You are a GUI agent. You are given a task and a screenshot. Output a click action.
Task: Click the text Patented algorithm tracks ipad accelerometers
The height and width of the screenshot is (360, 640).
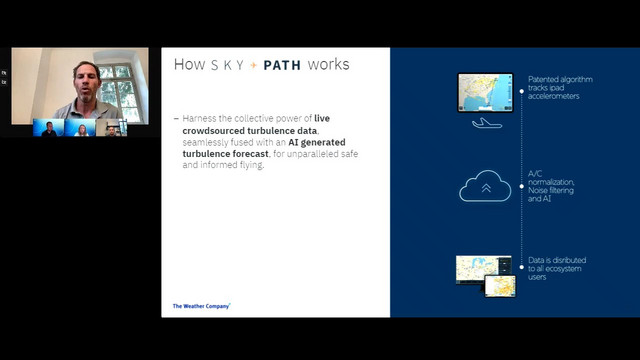tap(560, 88)
